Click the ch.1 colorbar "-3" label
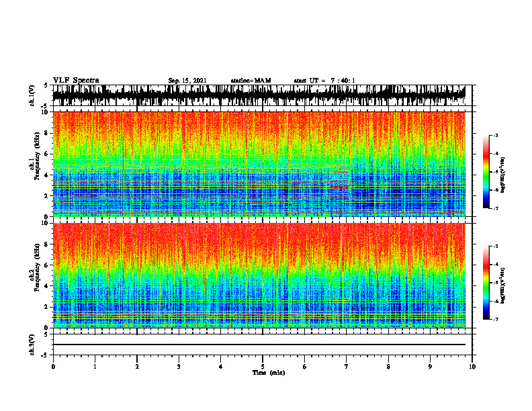Image resolution: width=532 pixels, height=411 pixels. tap(496, 135)
